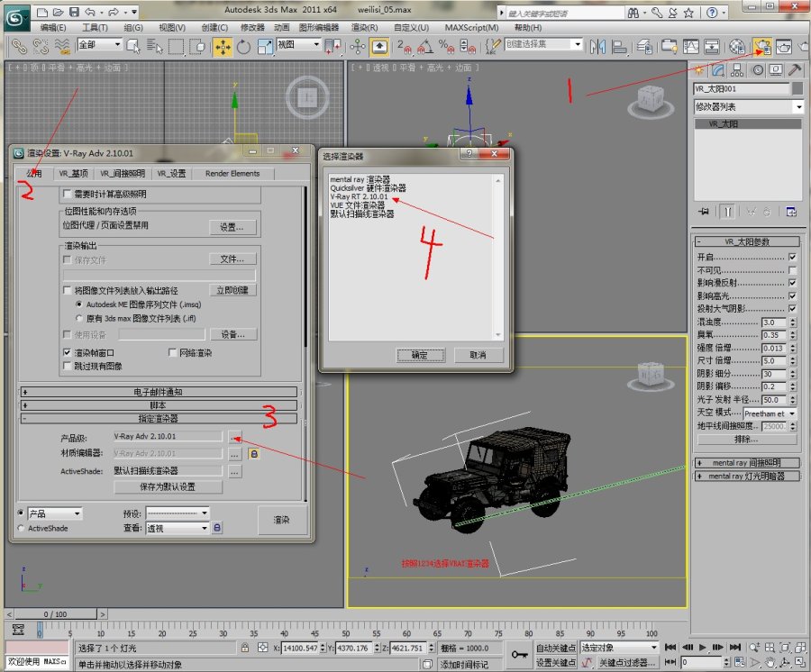Enable '网络渲染' checkbox
Image resolution: width=811 pixels, height=672 pixels.
coord(173,352)
